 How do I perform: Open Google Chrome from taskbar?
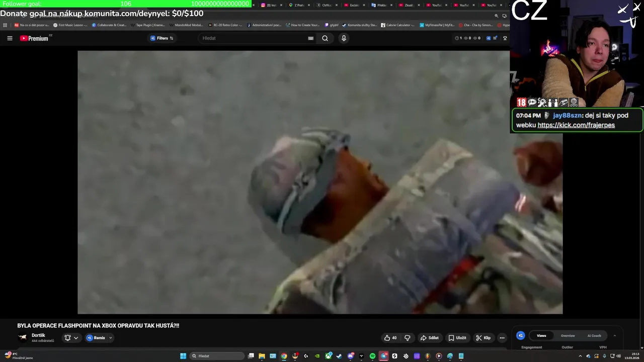pyautogui.click(x=284, y=356)
